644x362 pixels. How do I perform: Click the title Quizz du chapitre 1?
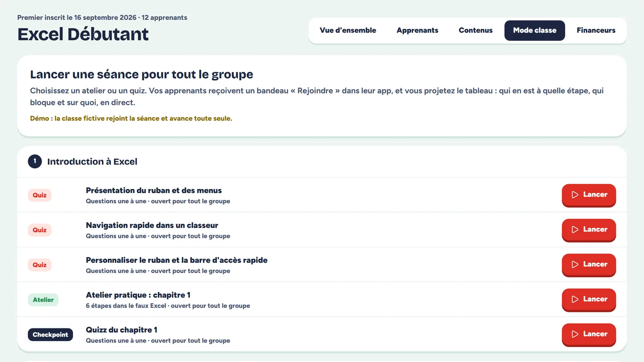tap(122, 330)
